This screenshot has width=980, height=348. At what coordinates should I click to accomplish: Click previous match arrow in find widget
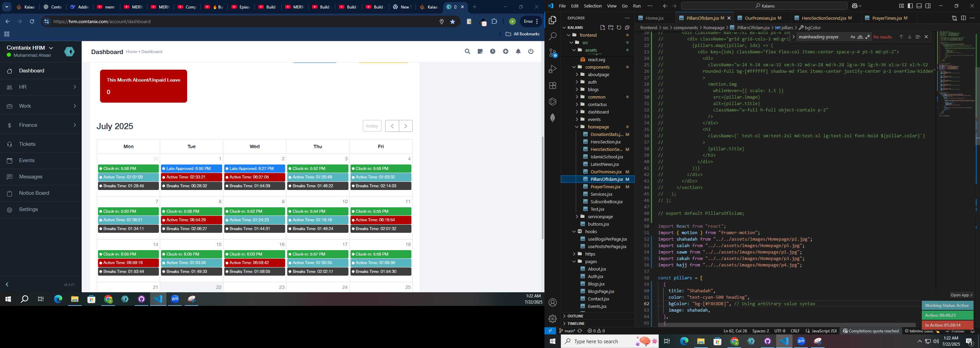[x=901, y=37]
